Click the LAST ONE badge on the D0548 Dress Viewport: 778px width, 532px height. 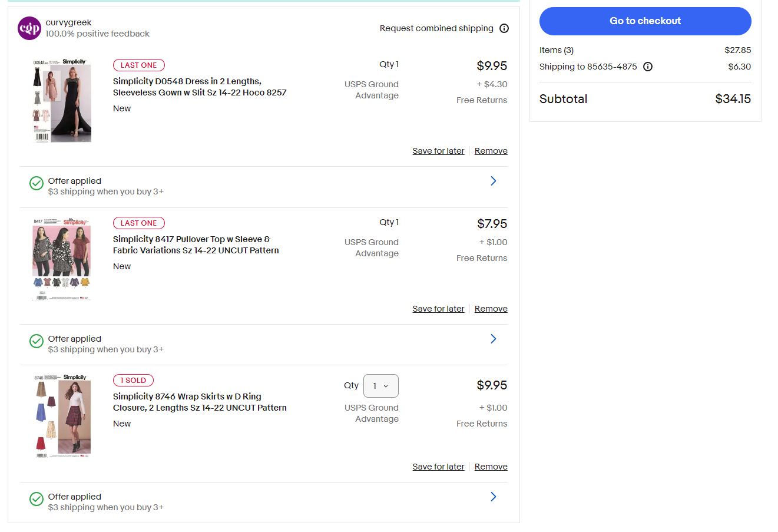[x=139, y=65]
